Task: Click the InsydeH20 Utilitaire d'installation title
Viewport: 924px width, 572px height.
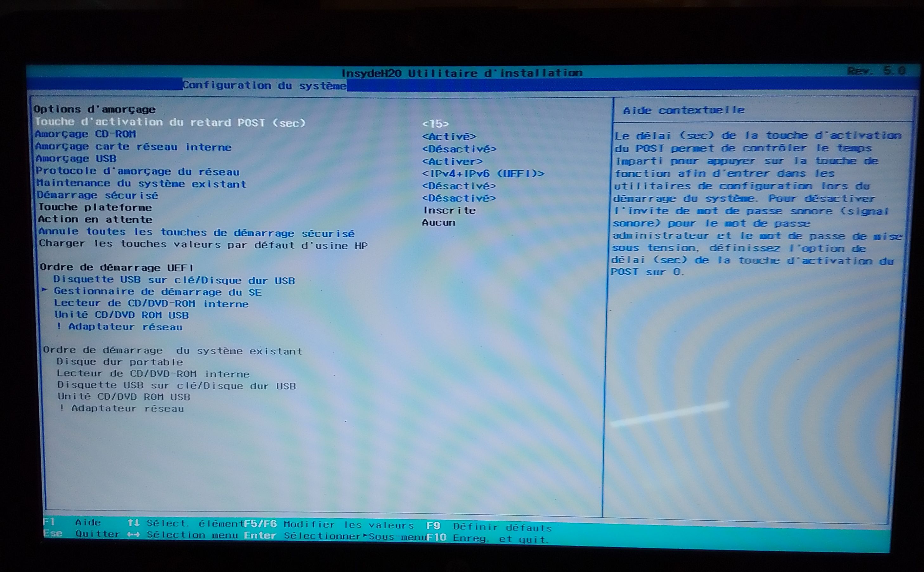Action: (x=462, y=73)
